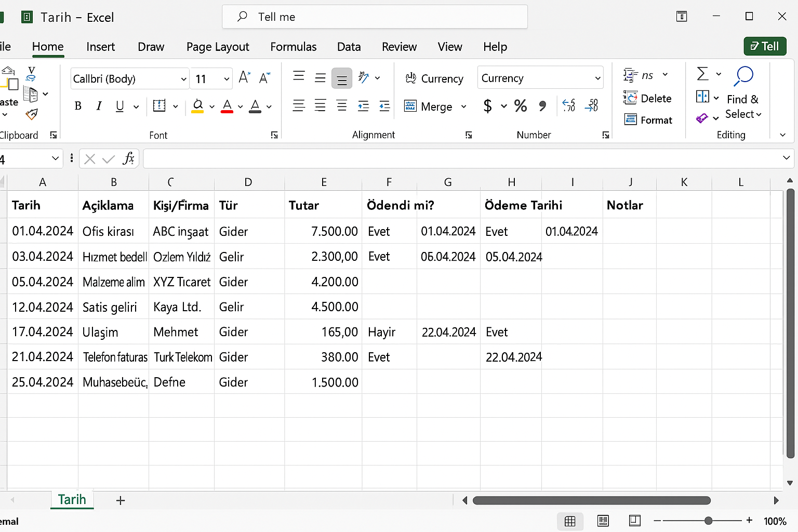Add a new sheet with plus button
This screenshot has width=798, height=532.
(121, 500)
